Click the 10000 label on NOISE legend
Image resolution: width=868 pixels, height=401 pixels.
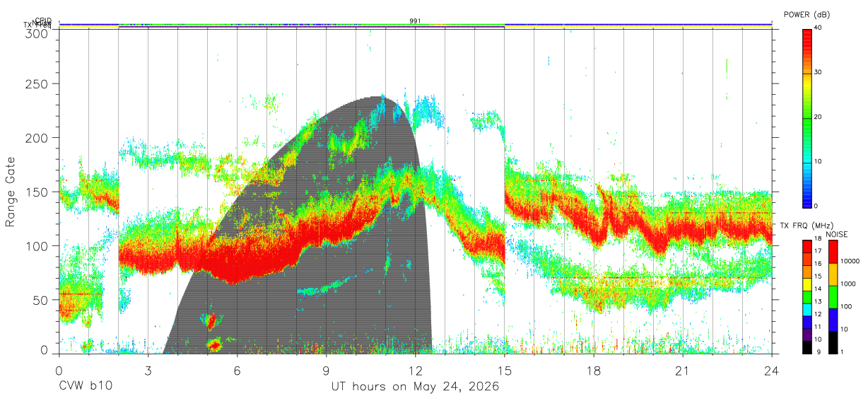(851, 260)
